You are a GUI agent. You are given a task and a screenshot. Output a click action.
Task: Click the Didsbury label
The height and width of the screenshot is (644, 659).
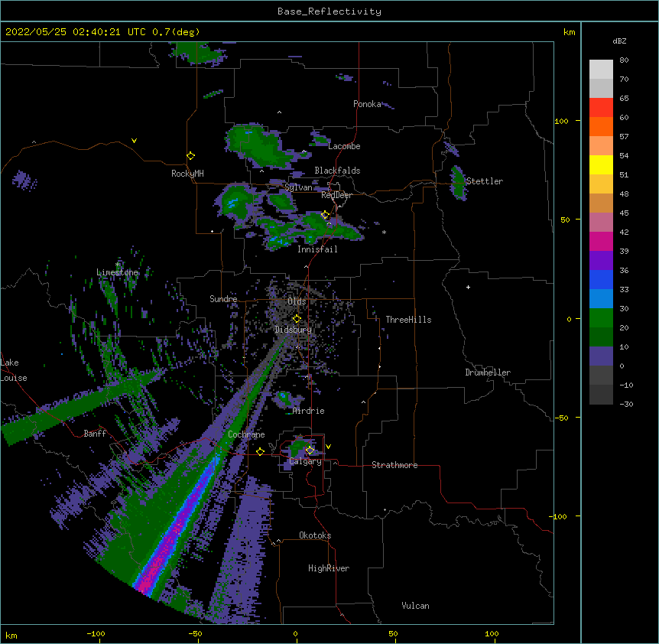coord(293,330)
